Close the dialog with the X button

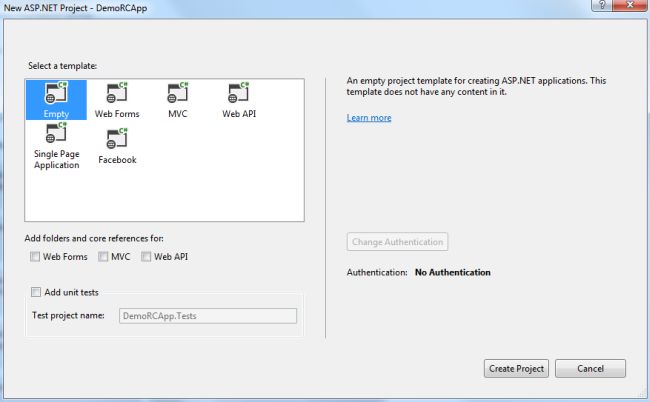(x=630, y=5)
